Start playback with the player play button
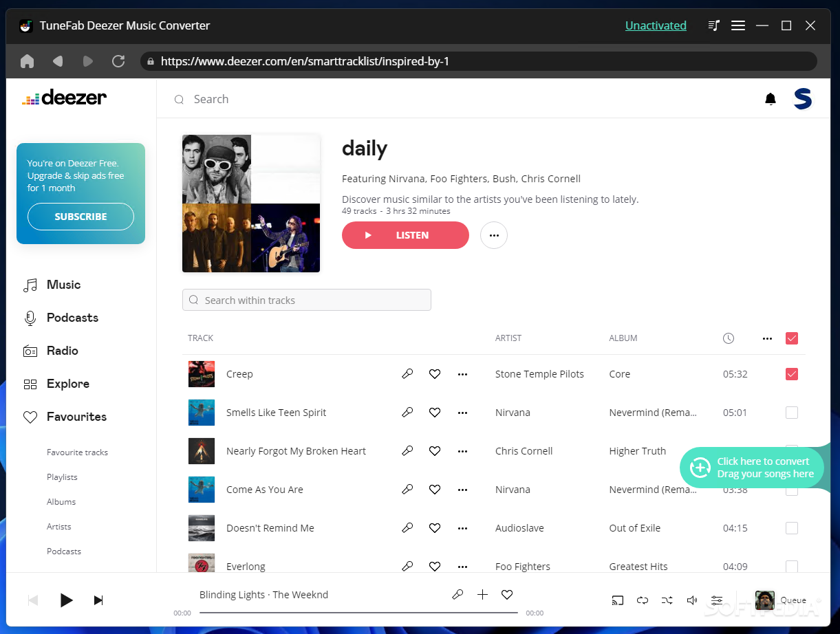The image size is (840, 634). [66, 600]
